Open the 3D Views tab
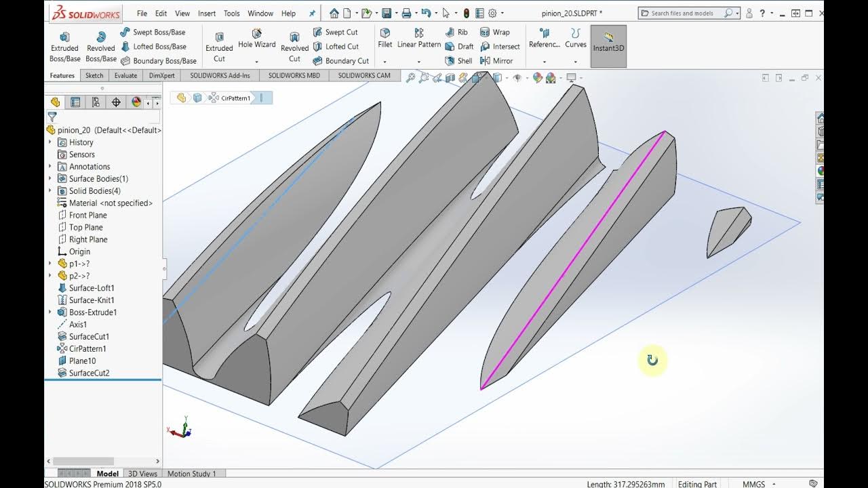This screenshot has width=868, height=488. (142, 474)
